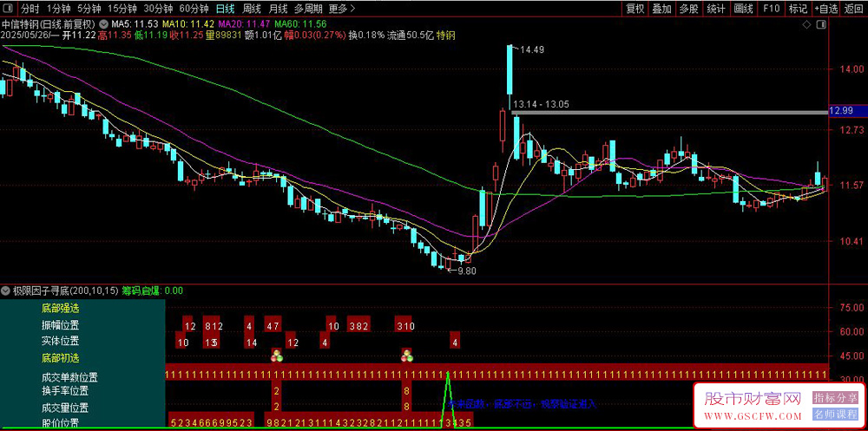Click the 75.00 indicator axis label

[x=852, y=308]
